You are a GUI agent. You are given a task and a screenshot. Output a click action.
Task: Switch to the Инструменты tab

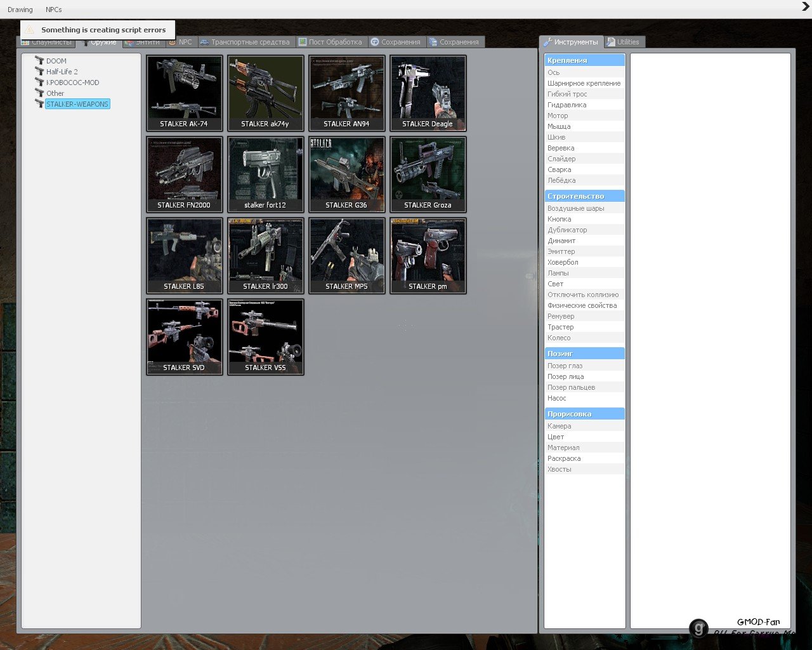click(571, 42)
